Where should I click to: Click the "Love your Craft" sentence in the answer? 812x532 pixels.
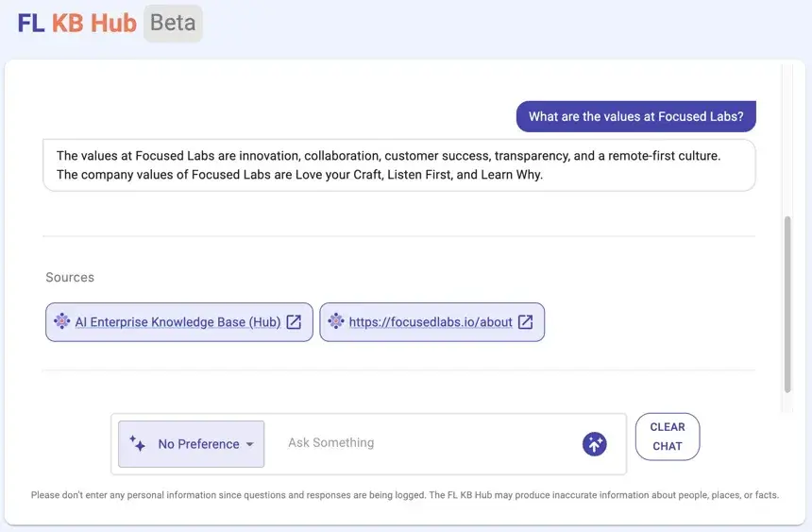(300, 175)
